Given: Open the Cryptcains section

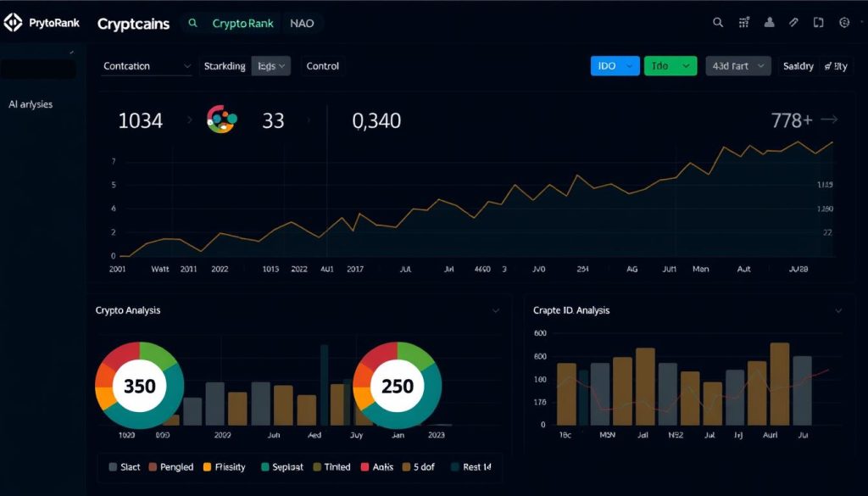Looking at the screenshot, I should (133, 24).
